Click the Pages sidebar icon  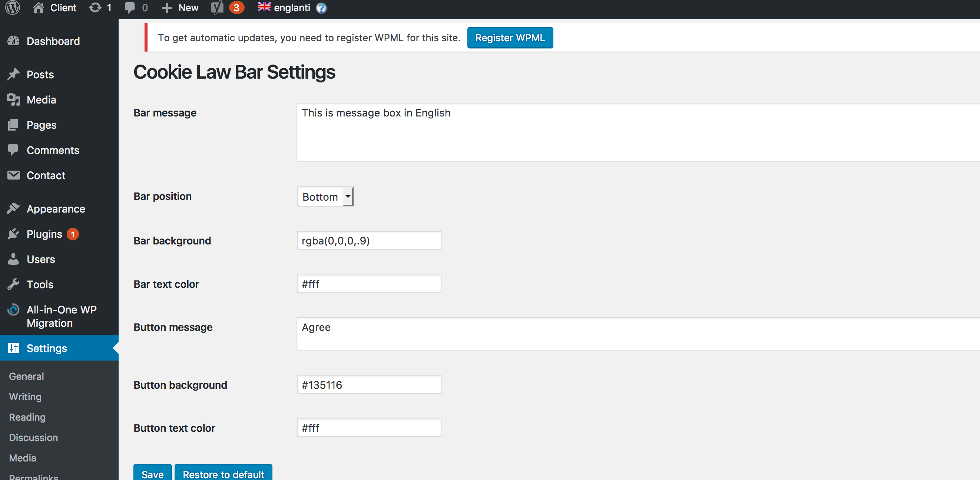click(13, 125)
